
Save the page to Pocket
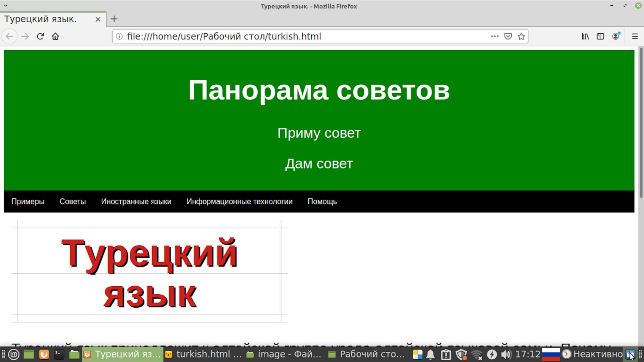coord(508,36)
